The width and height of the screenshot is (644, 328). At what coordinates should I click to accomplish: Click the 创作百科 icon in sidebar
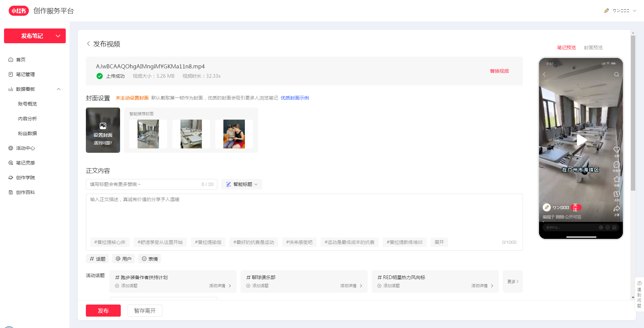pos(11,192)
